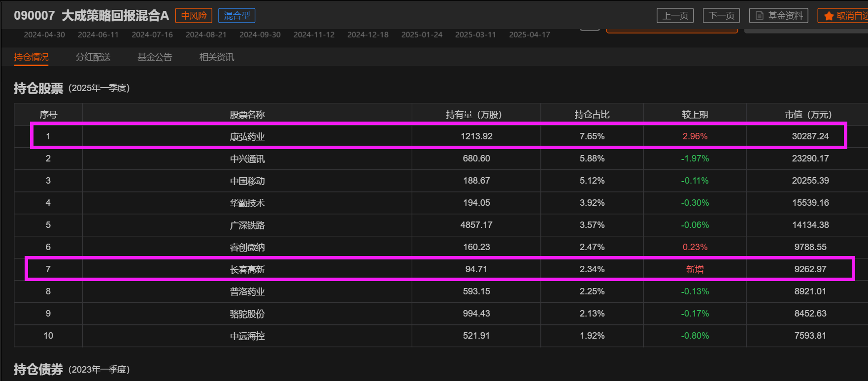Select stock 长春高新 in holdings table

[x=247, y=269]
